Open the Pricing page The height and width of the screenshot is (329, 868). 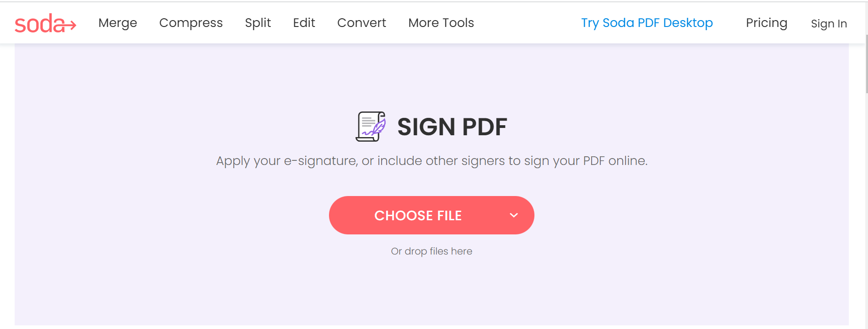pos(766,23)
